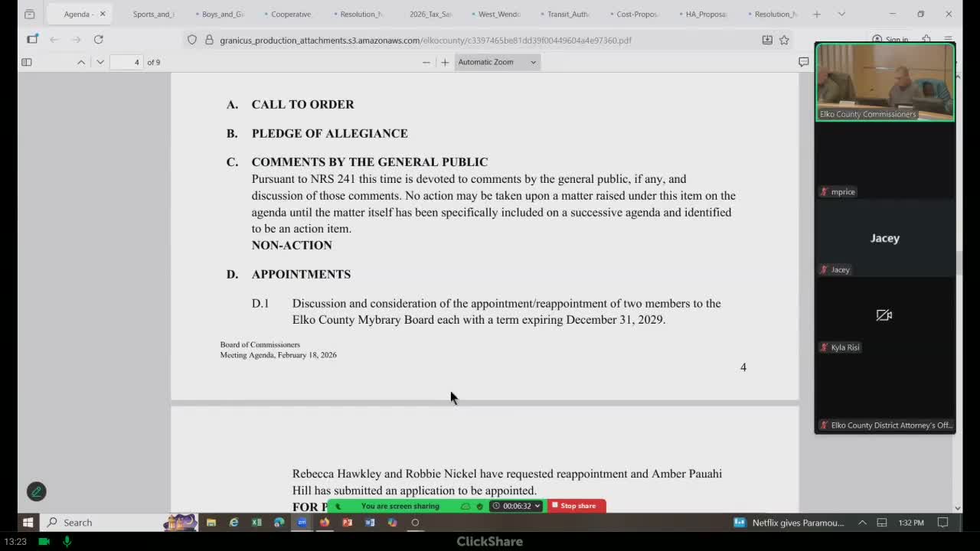Click 'COMMENTS BY THE GENERAL PUBLIC' heading
The height and width of the screenshot is (551, 980).
point(370,162)
